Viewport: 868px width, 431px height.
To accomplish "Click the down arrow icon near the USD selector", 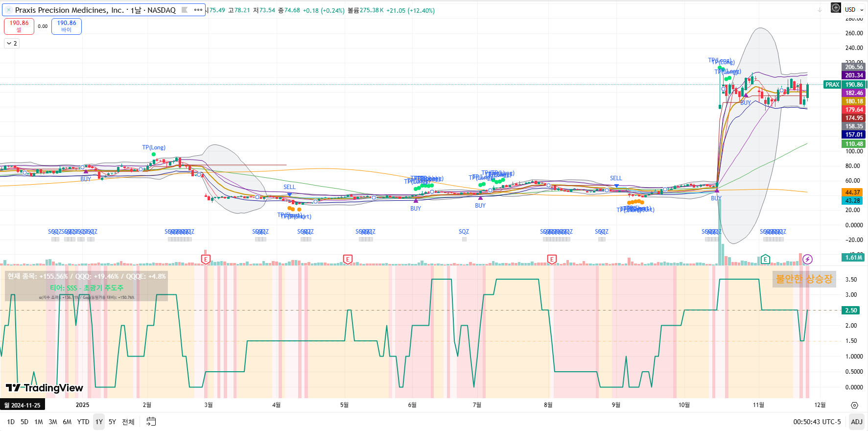I will pyautogui.click(x=820, y=10).
